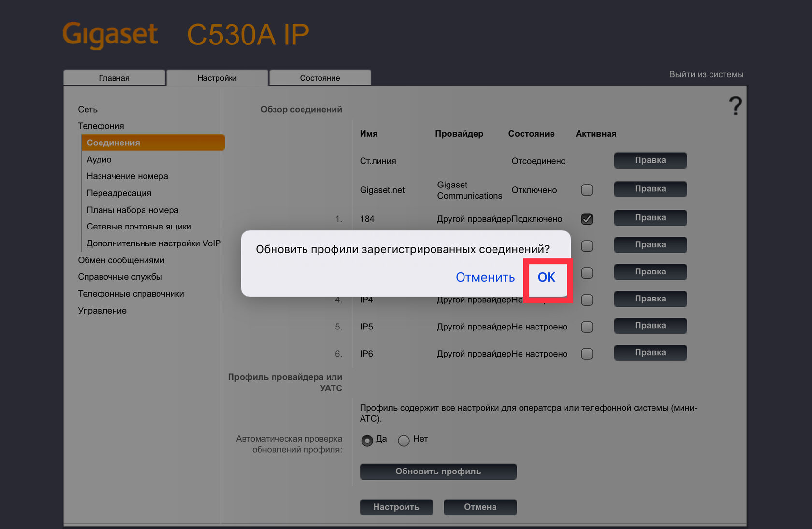The width and height of the screenshot is (812, 529).
Task: Click the Ст.линия connection name
Action: [378, 161]
